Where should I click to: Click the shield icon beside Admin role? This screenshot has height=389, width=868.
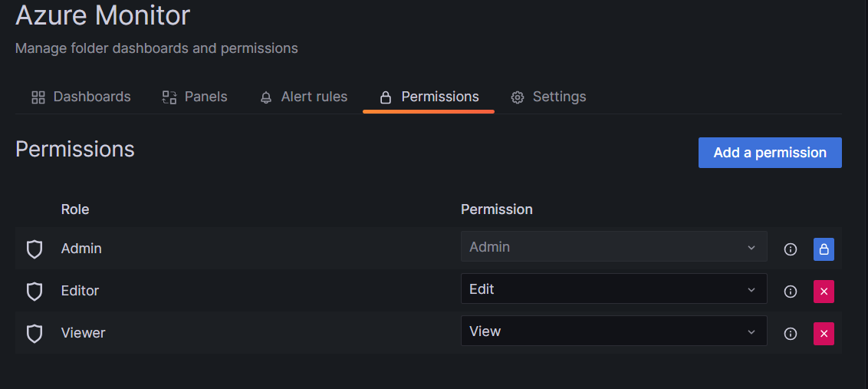[x=35, y=249]
